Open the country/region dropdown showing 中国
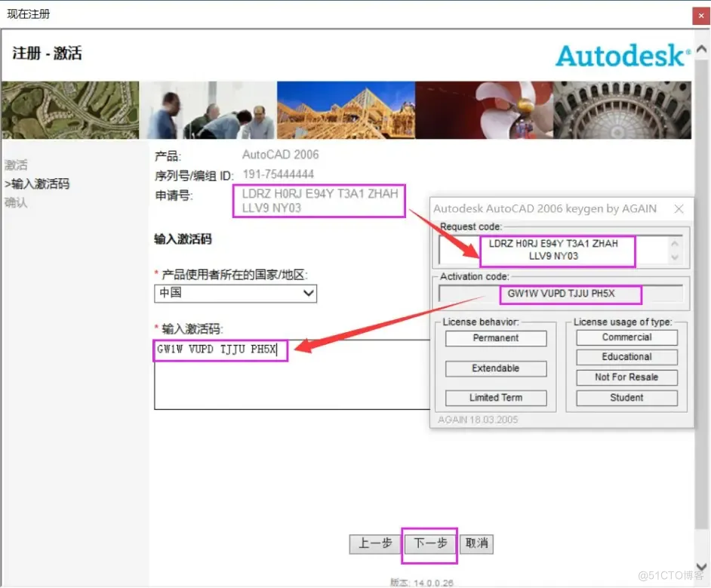711x588 pixels. (x=235, y=294)
